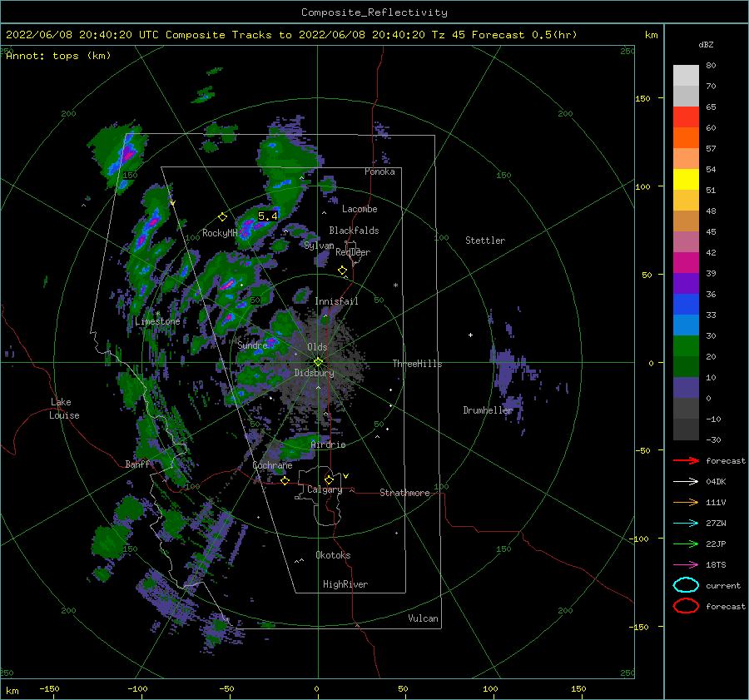Click the gray 65-70 dBZ swatch
749x700 pixels.
[x=686, y=96]
